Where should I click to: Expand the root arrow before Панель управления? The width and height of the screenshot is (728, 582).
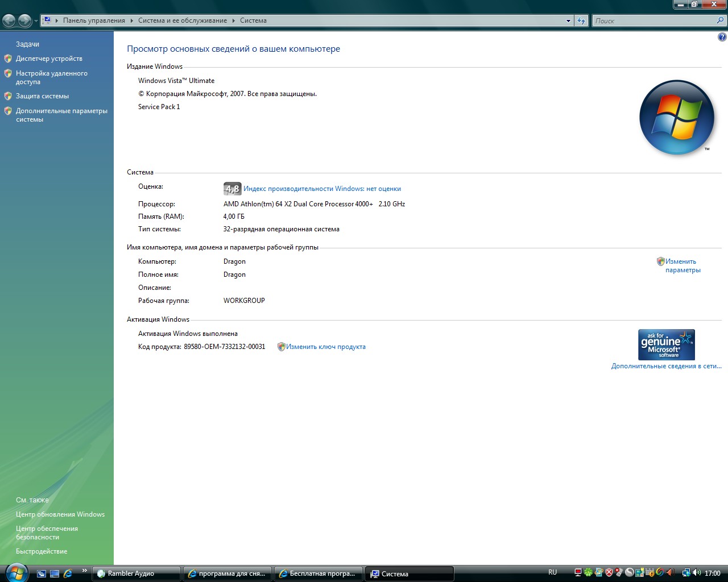pyautogui.click(x=56, y=20)
